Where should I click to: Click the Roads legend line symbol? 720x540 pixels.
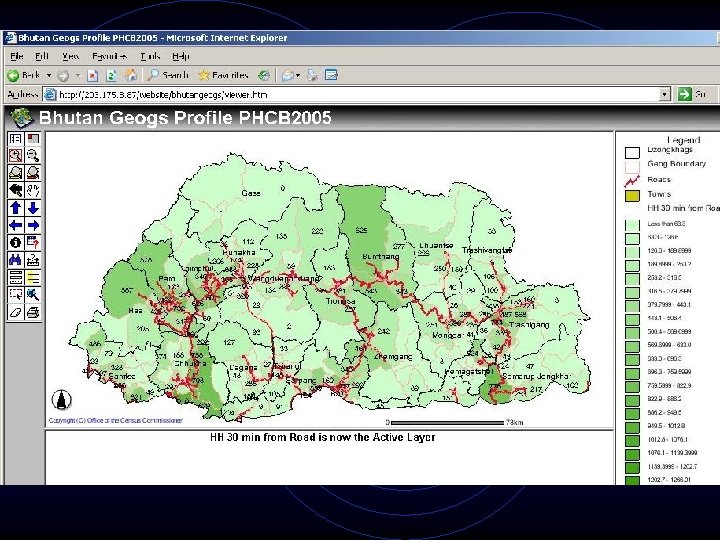[632, 181]
